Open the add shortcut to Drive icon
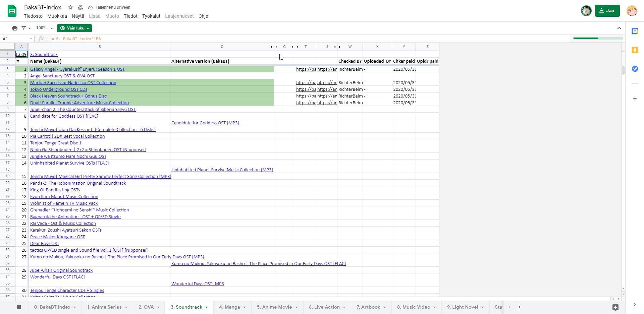Viewport: 644px width, 314px height. (x=80, y=7)
